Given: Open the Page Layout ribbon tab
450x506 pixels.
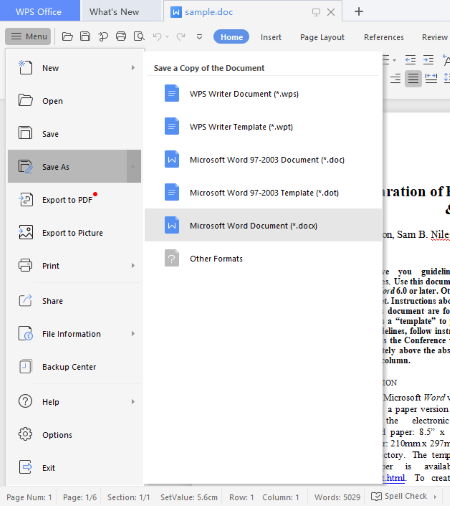Looking at the screenshot, I should coord(322,37).
